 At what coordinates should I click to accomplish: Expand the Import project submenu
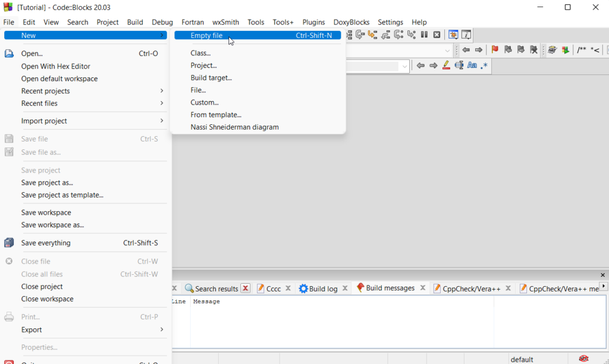point(86,121)
